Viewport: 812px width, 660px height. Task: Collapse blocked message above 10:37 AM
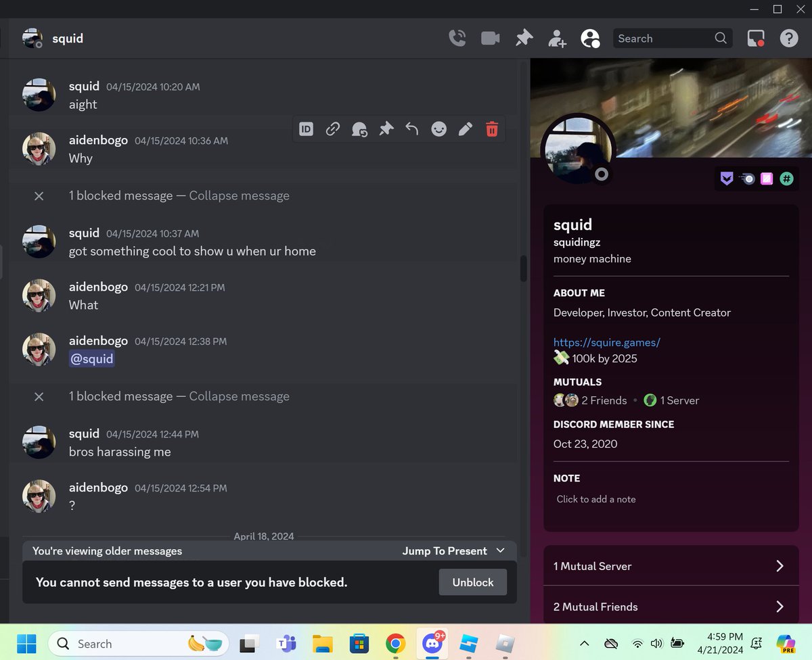tap(239, 195)
